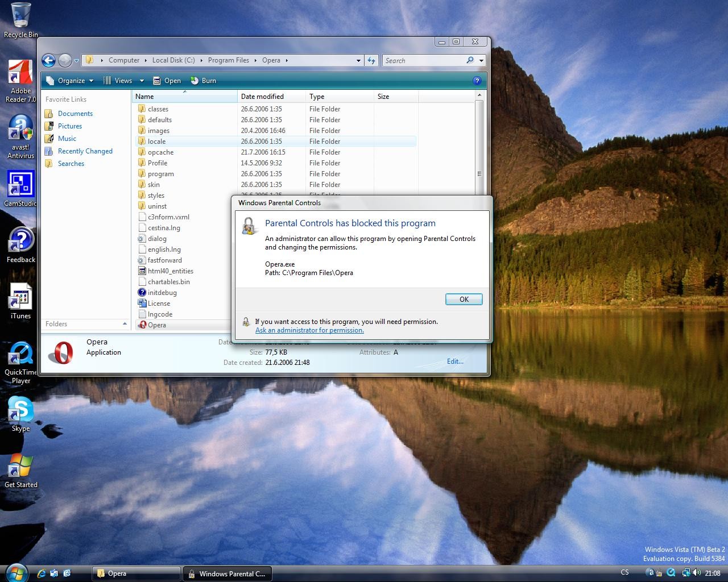Select the locale folder row
Image resolution: width=728 pixels, height=582 pixels.
276,142
